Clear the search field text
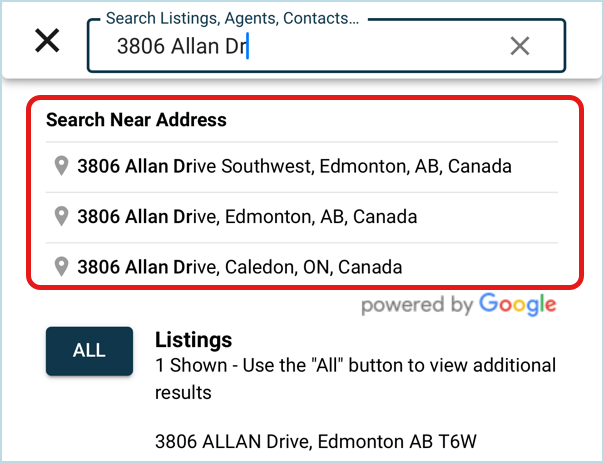The image size is (604, 463). tap(520, 46)
